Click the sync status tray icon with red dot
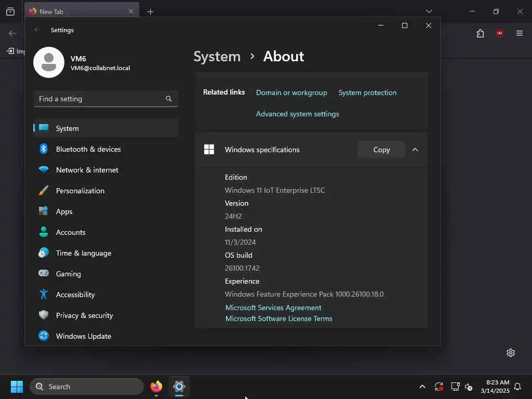532x399 pixels. click(x=438, y=387)
